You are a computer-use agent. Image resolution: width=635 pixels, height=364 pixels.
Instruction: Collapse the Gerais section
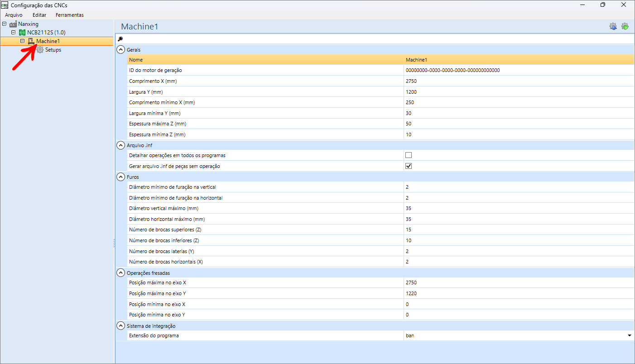pyautogui.click(x=120, y=50)
